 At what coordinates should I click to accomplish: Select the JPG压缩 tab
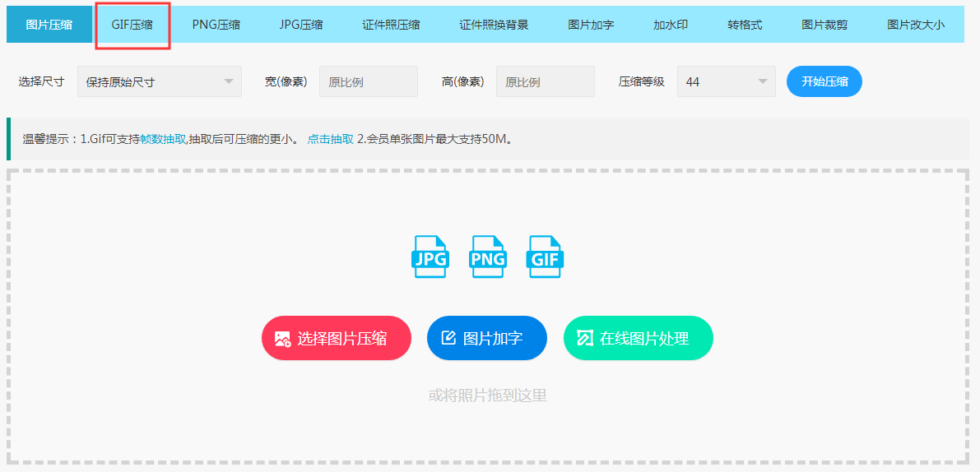pos(301,25)
